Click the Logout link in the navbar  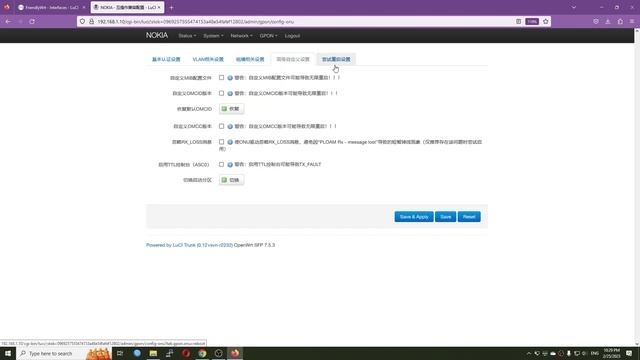[x=292, y=36]
